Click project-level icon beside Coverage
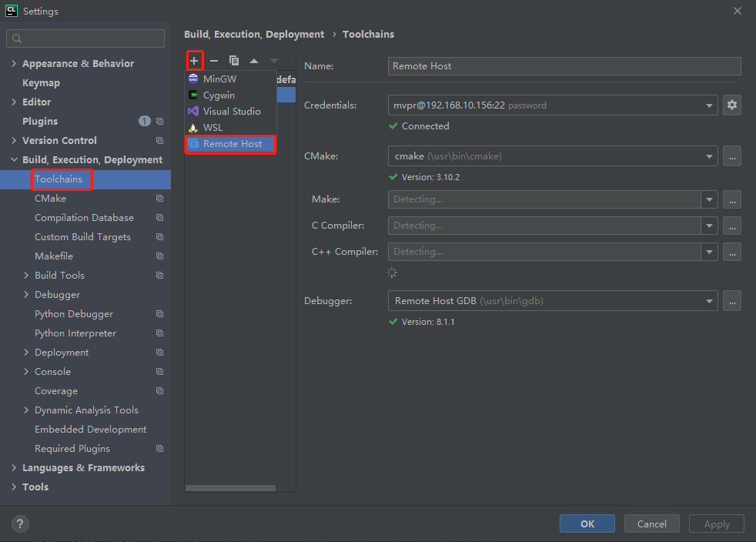This screenshot has height=542, width=756. coord(159,391)
